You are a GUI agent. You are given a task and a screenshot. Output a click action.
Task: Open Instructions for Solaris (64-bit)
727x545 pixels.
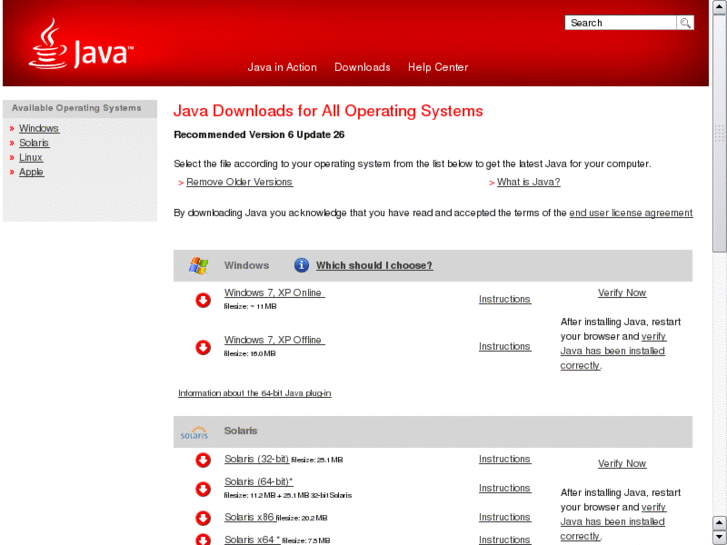[505, 488]
